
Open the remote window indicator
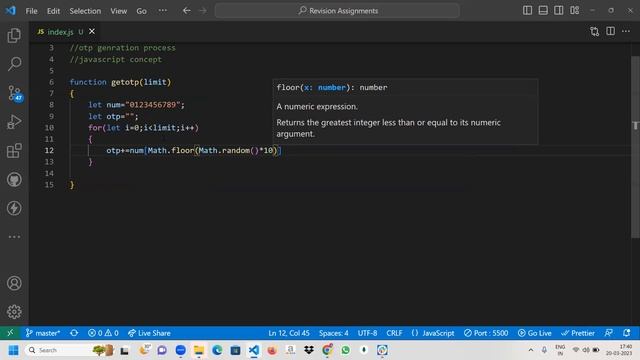10,333
